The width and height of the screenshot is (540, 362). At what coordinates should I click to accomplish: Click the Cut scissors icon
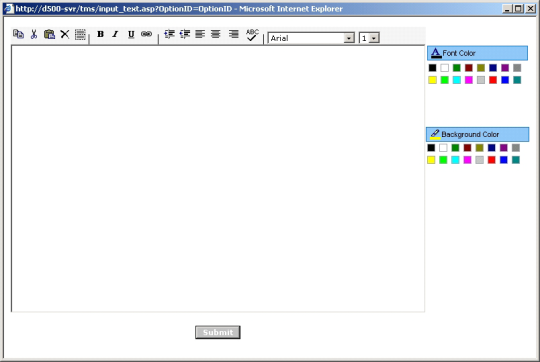[34, 34]
